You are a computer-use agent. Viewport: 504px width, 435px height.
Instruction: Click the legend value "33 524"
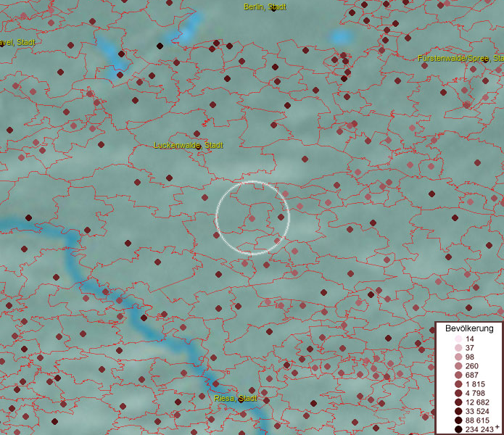coord(477,411)
